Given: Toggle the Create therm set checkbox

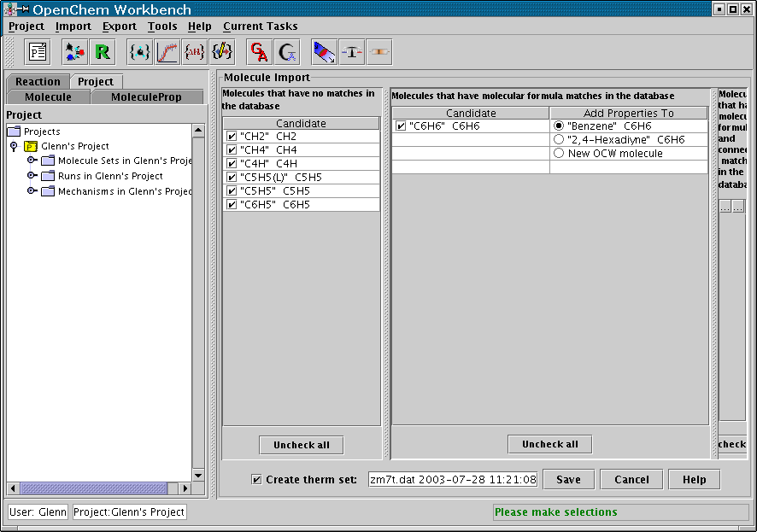Looking at the screenshot, I should pos(257,479).
